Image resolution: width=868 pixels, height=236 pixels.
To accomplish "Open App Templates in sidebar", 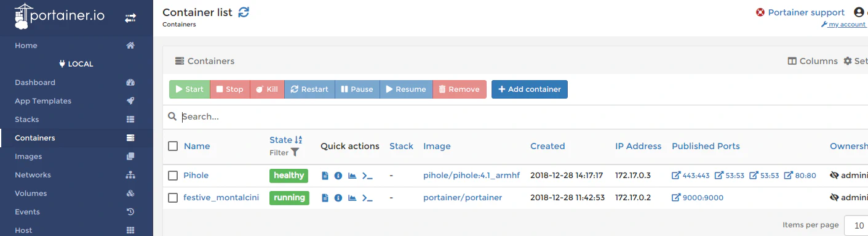I will click(x=43, y=101).
